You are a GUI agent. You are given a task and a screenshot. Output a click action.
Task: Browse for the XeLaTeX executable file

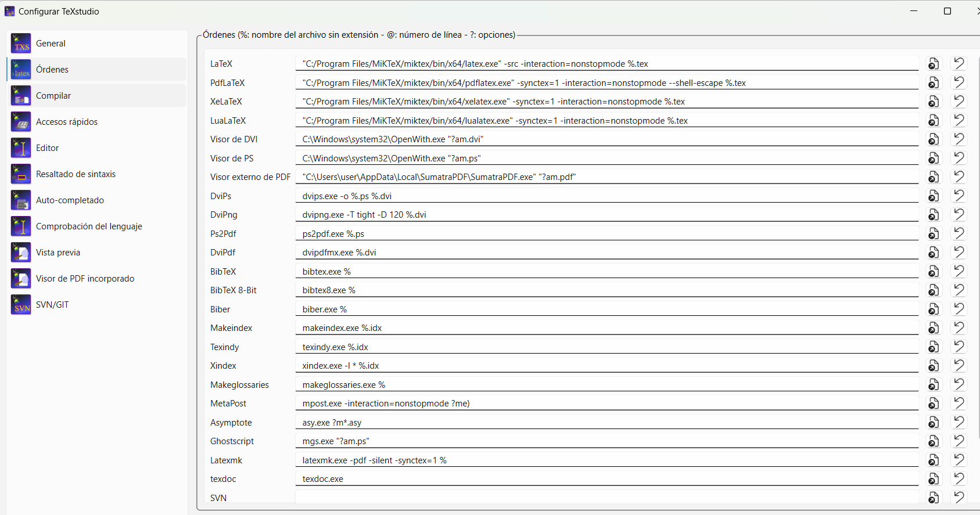pyautogui.click(x=934, y=102)
